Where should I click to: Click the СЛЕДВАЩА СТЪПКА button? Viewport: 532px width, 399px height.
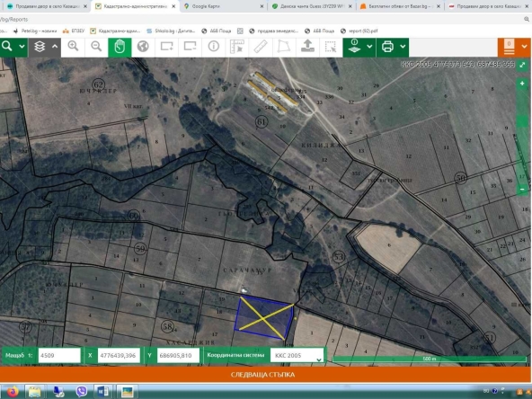coord(262,375)
